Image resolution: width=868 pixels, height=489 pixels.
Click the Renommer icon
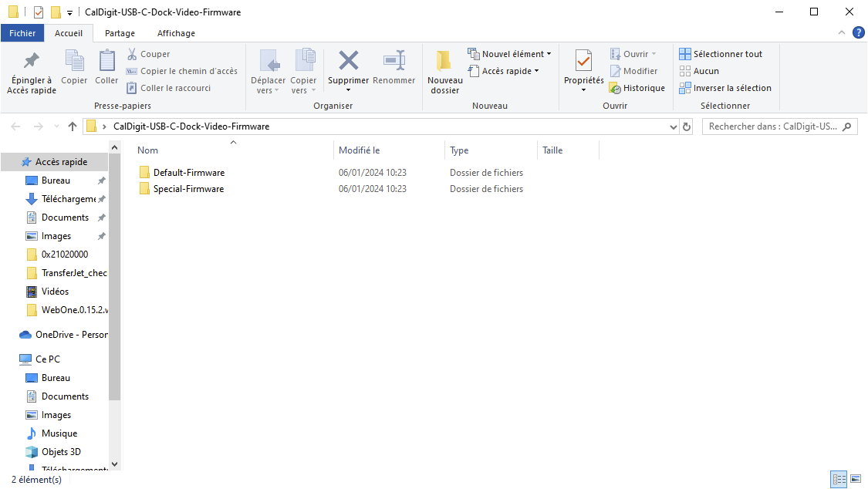tap(394, 61)
